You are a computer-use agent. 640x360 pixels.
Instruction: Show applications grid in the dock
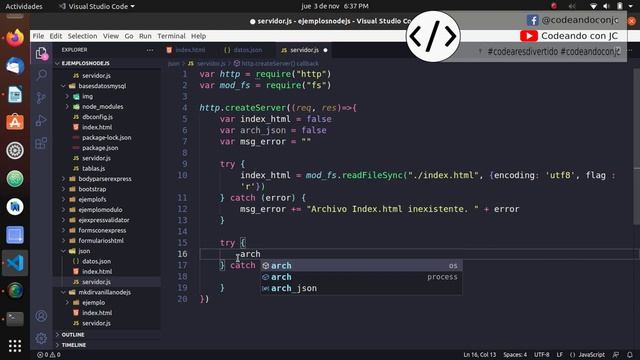pyautogui.click(x=15, y=346)
